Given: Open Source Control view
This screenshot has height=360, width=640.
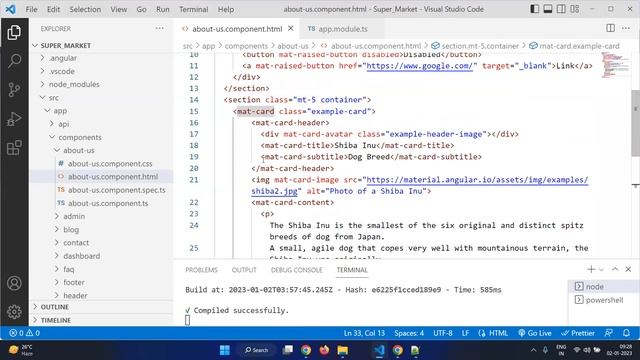Looking at the screenshot, I should pyautogui.click(x=14, y=89).
